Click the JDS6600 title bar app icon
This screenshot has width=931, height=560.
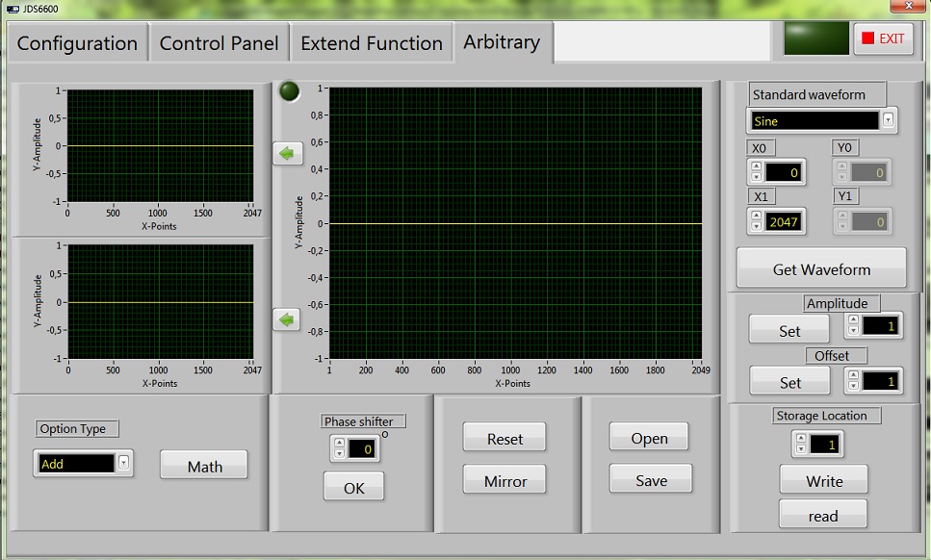point(13,9)
